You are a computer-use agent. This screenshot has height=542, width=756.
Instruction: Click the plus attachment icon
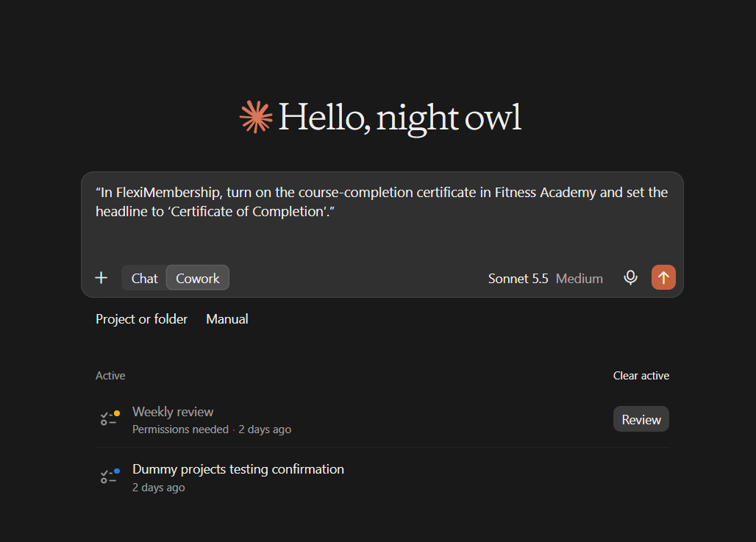(101, 278)
